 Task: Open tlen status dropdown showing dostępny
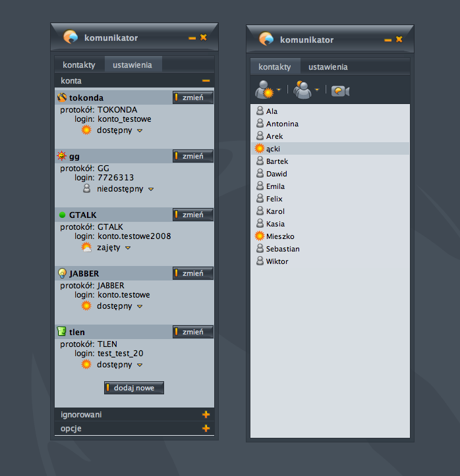140,365
